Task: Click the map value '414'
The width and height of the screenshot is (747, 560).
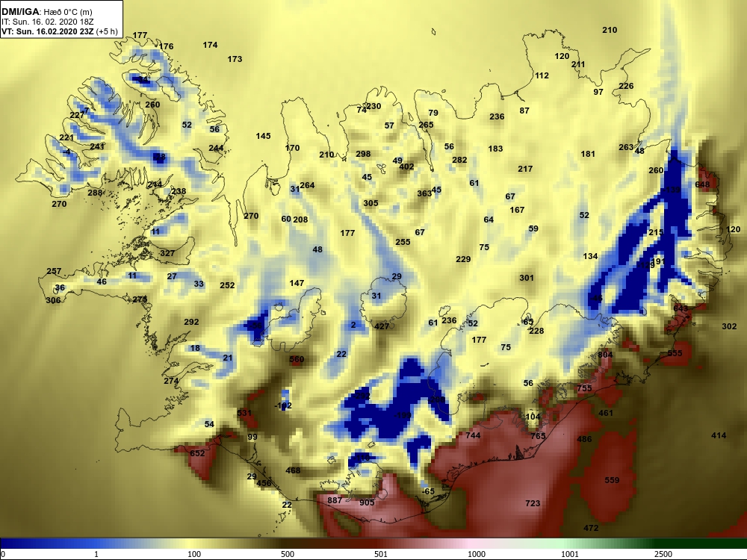Action: (719, 435)
